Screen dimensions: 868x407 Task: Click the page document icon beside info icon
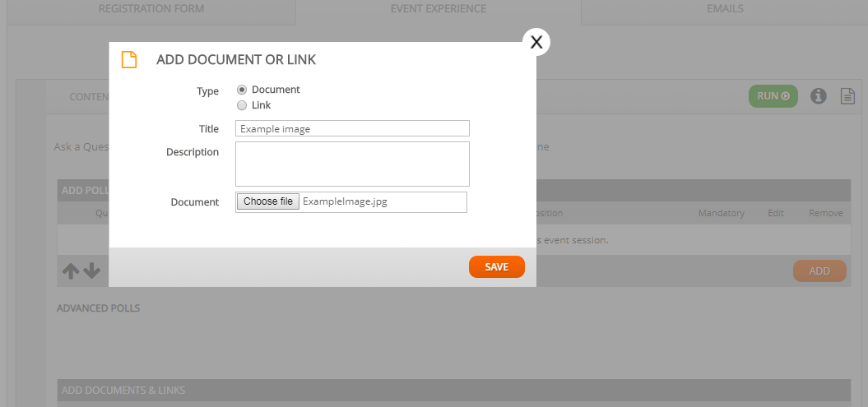847,95
